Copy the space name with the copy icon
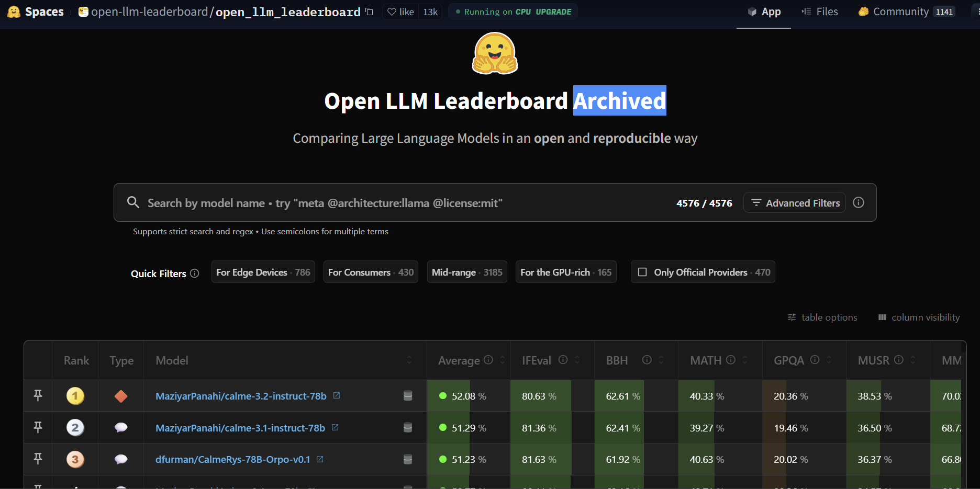 pyautogui.click(x=369, y=12)
